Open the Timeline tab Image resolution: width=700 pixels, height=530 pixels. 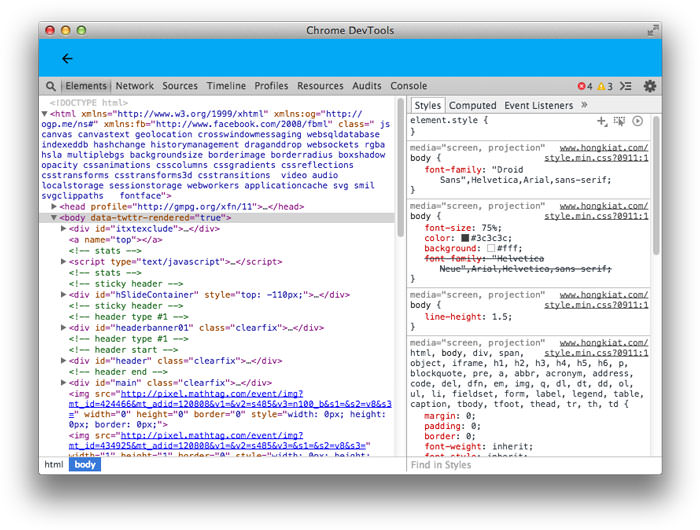click(x=226, y=86)
